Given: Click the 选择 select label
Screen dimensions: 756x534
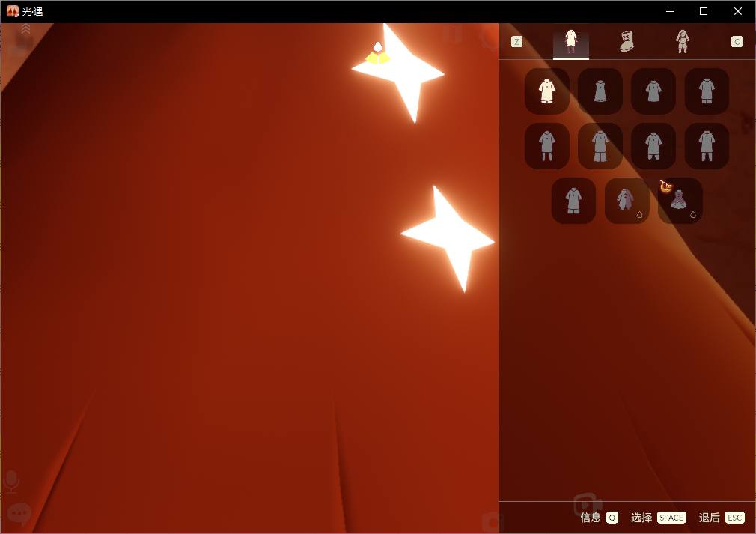Looking at the screenshot, I should pos(641,518).
